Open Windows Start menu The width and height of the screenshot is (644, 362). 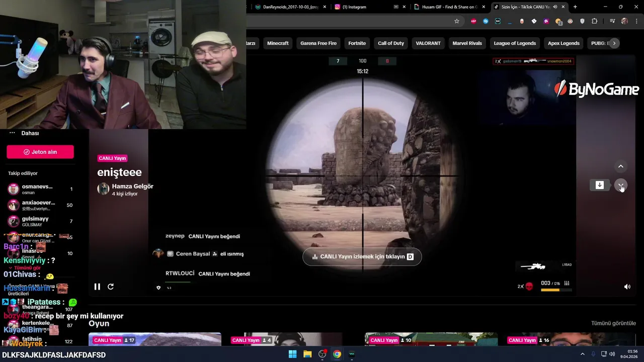292,354
